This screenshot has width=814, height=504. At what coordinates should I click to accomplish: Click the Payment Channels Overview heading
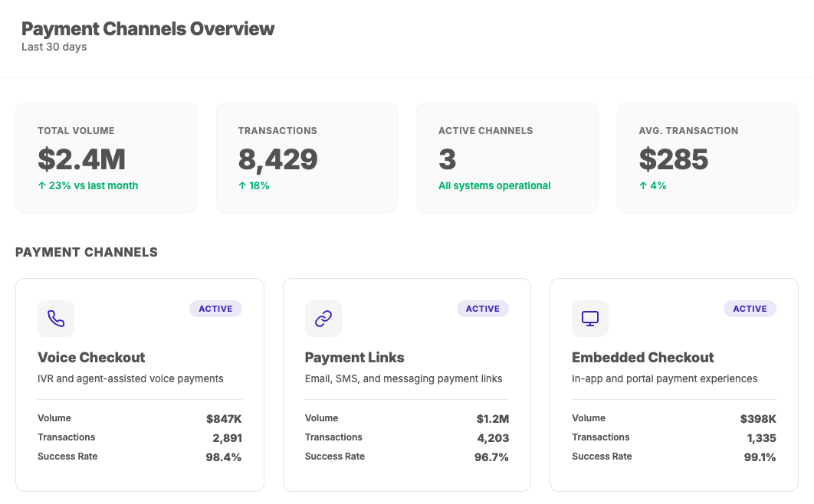point(148,29)
